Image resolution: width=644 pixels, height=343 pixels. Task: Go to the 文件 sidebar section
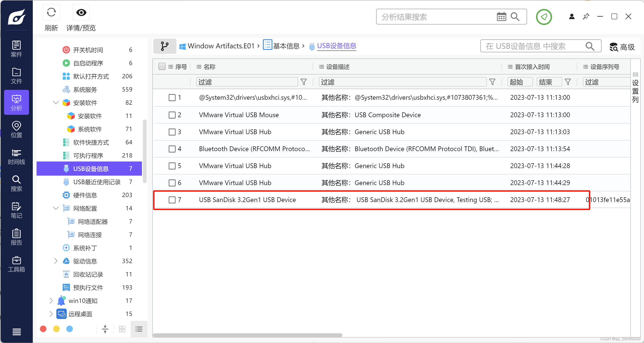pos(17,75)
